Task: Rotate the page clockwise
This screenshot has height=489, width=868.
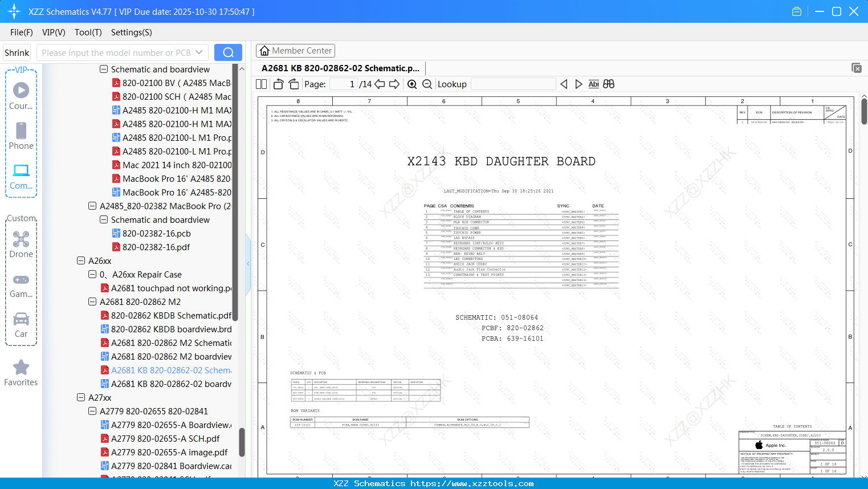Action: pos(294,84)
